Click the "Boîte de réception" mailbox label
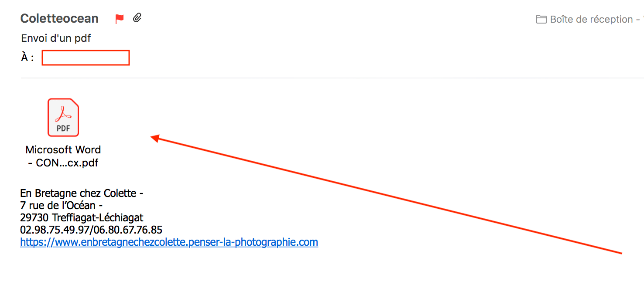 pyautogui.click(x=592, y=19)
